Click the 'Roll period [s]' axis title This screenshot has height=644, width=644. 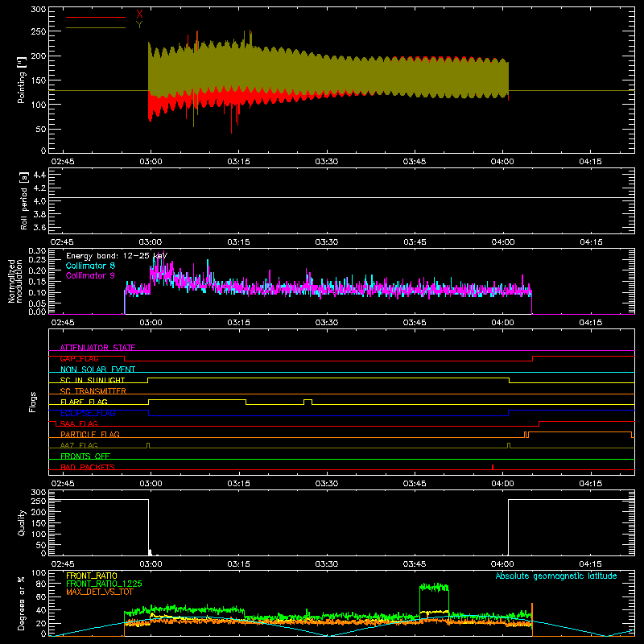tap(24, 201)
